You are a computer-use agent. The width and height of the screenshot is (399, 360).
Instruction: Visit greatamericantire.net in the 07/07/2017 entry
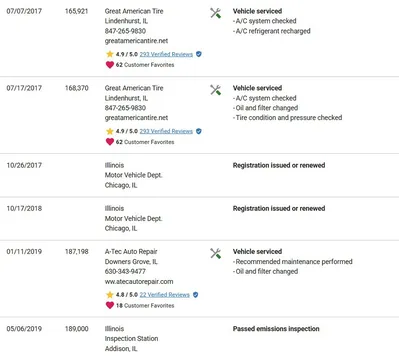pos(136,41)
